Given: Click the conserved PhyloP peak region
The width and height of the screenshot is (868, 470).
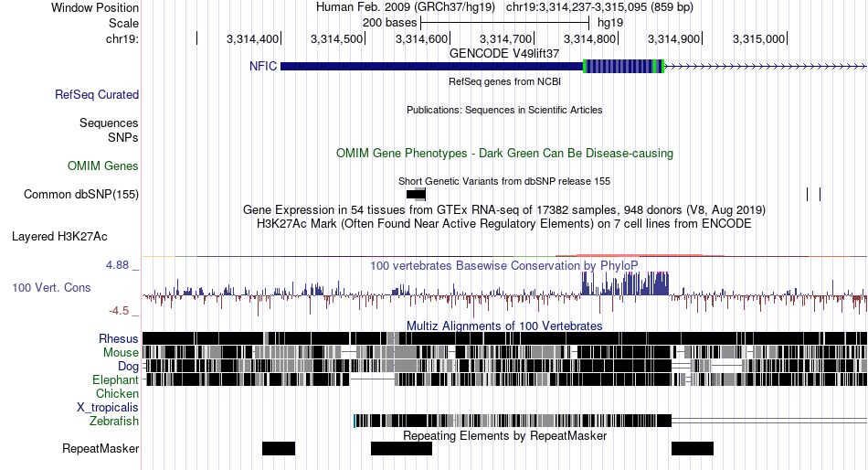Looking at the screenshot, I should (x=625, y=283).
